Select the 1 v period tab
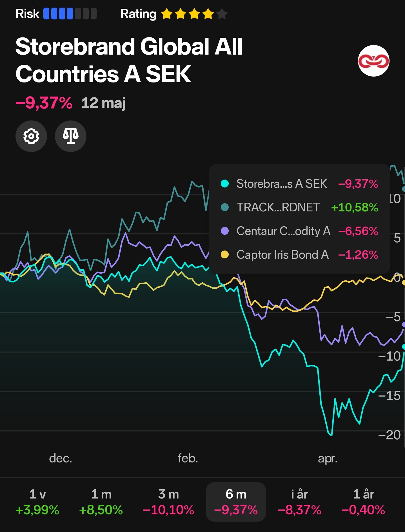This screenshot has height=532, width=405. click(x=37, y=502)
